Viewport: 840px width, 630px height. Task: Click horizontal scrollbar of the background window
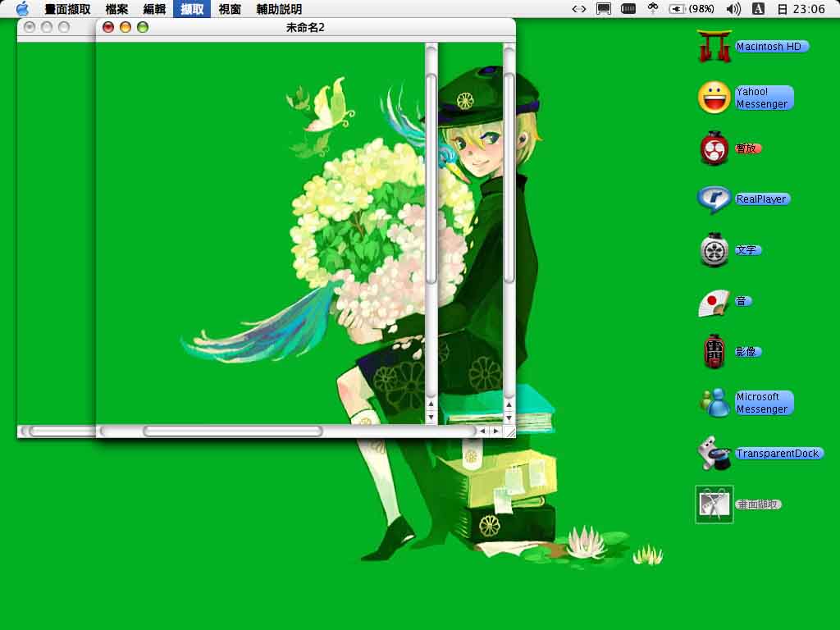[x=57, y=431]
